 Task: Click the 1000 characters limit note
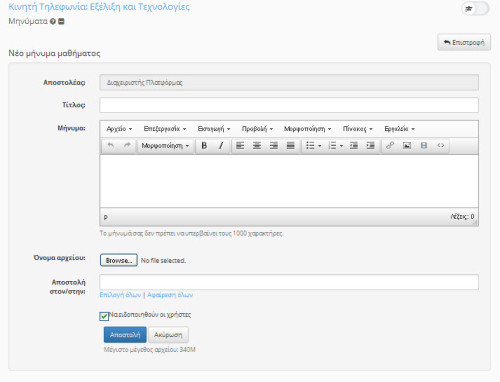pos(191,233)
